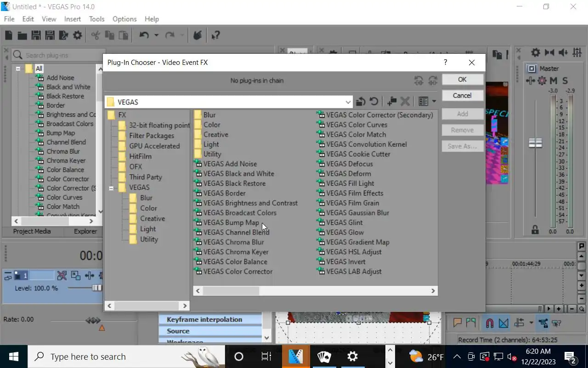
Task: Open the Edit menu
Action: (x=28, y=19)
